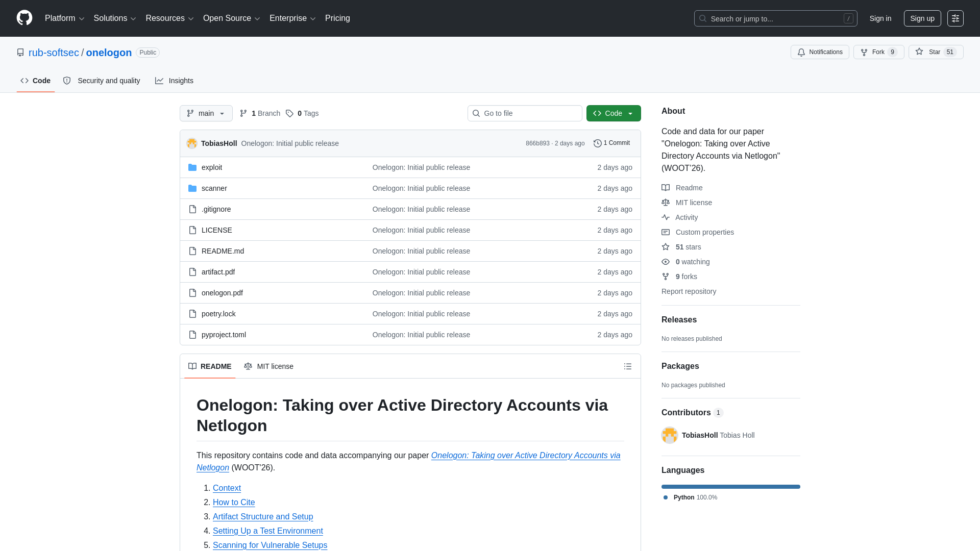The height and width of the screenshot is (551, 980).
Task: Click the fork icon beside 9 forks
Action: pyautogui.click(x=666, y=277)
